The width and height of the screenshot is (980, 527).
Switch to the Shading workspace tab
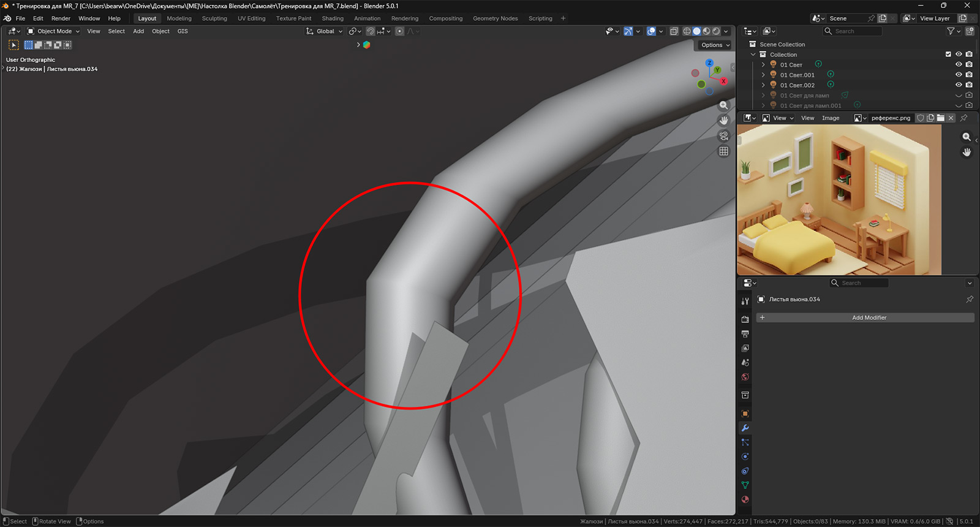333,18
